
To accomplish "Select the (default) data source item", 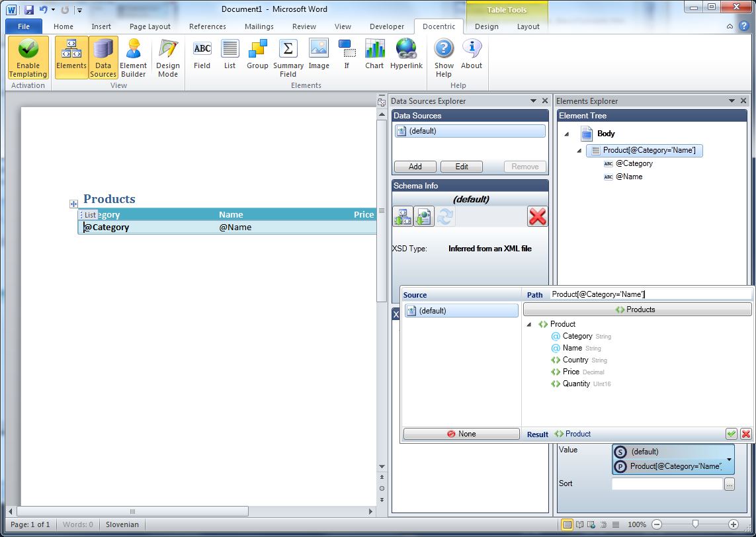I will pos(470,131).
